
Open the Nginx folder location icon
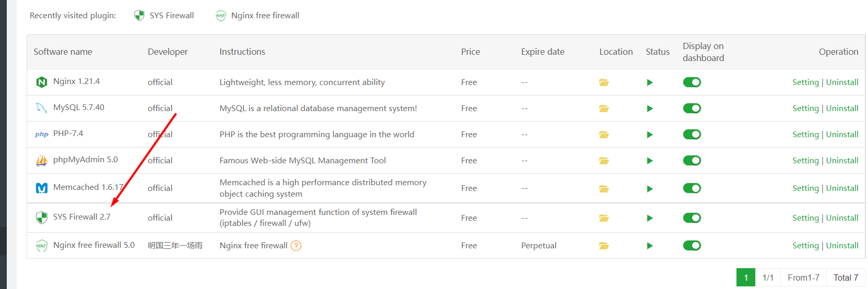(x=604, y=82)
